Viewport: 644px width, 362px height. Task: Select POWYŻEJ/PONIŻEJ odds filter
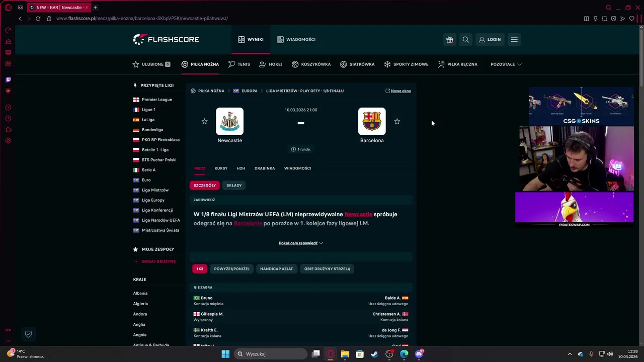(x=231, y=269)
